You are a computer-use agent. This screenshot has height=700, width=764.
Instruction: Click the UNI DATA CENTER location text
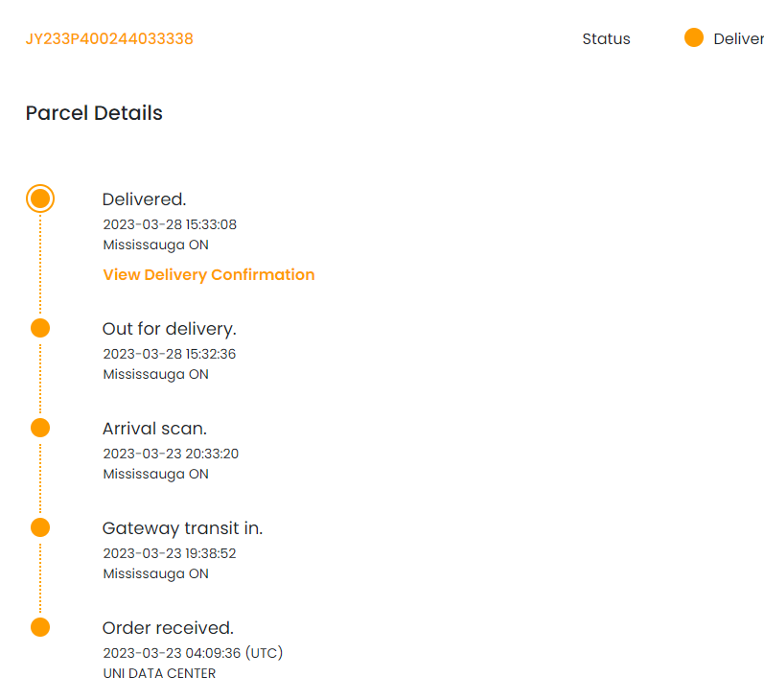pyautogui.click(x=159, y=673)
